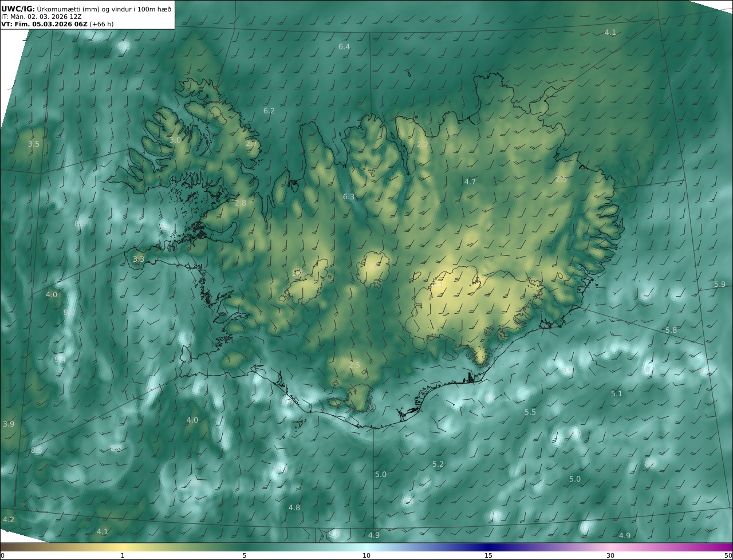Click the 4.2 value on the map
This screenshot has height=560, width=733.
click(9, 519)
